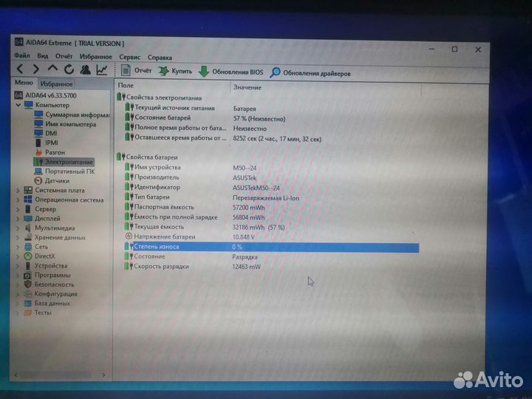Expand the Сервер node
Image resolution: width=532 pixels, height=399 pixels.
[18, 209]
